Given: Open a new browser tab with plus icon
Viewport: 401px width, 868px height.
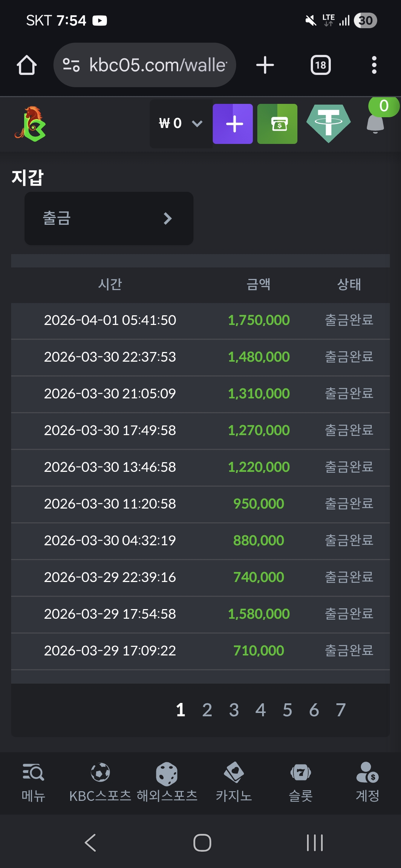Looking at the screenshot, I should click(x=265, y=65).
